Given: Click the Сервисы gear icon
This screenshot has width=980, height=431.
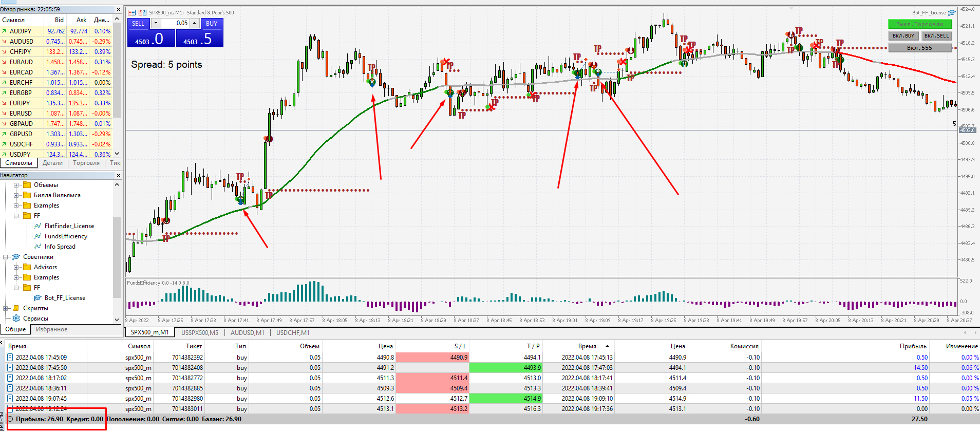Looking at the screenshot, I should (16, 318).
